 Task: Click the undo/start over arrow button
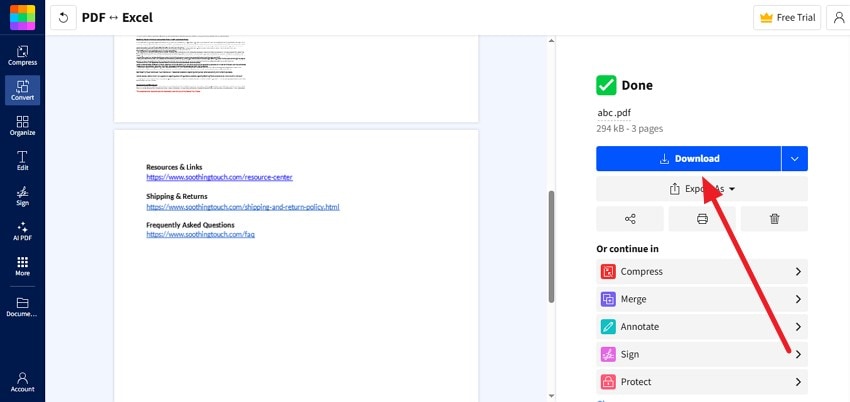pos(63,18)
